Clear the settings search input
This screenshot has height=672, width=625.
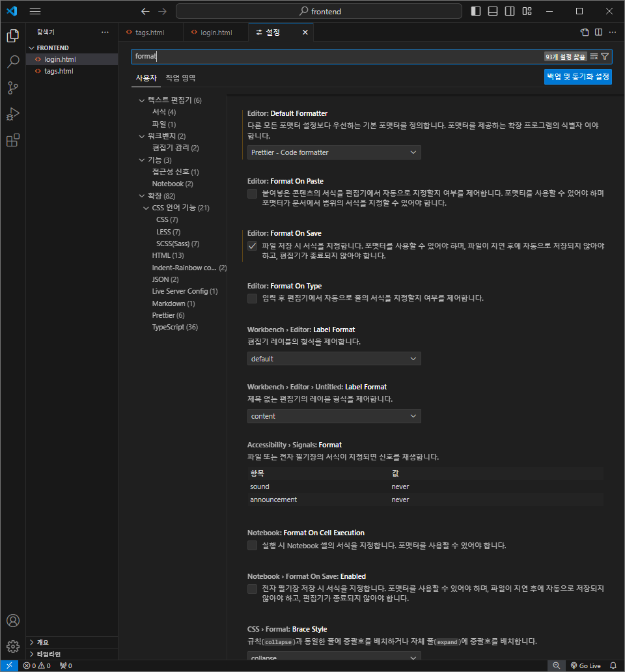pos(594,57)
